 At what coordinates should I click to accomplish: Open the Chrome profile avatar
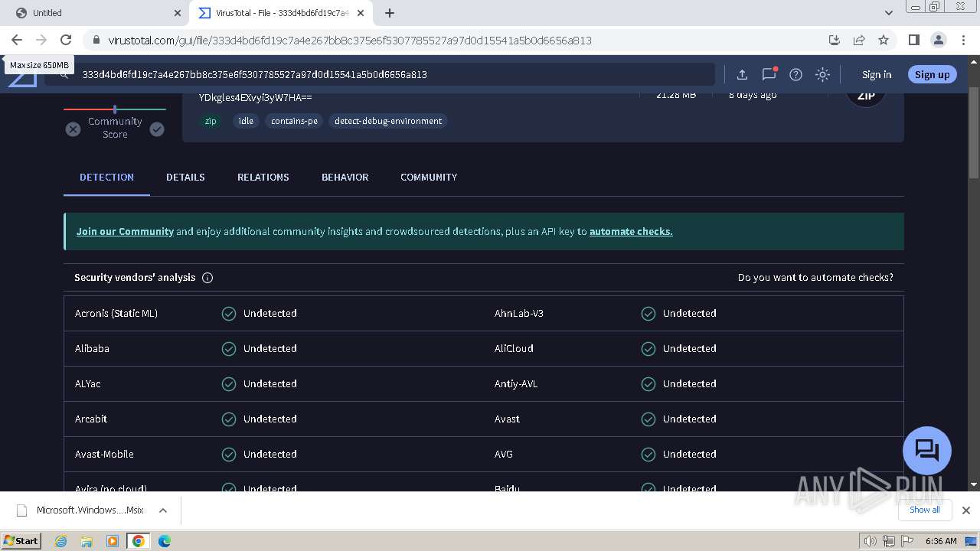938,40
